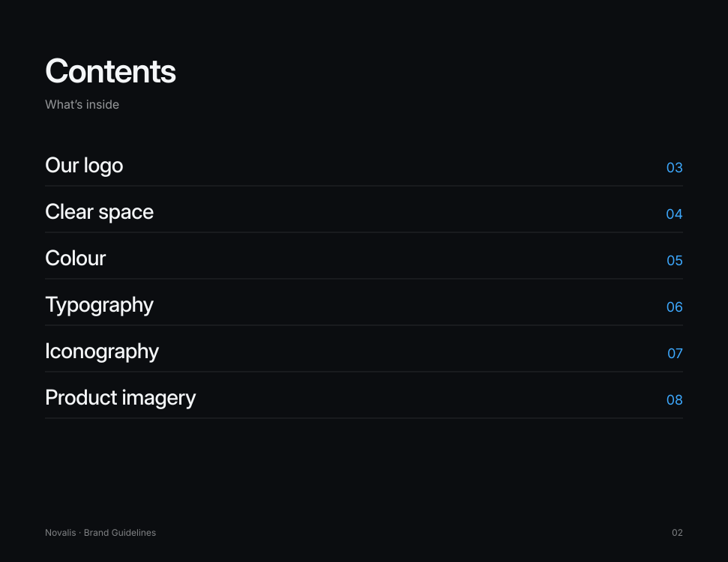Click the divider line under Our logo

click(x=364, y=186)
